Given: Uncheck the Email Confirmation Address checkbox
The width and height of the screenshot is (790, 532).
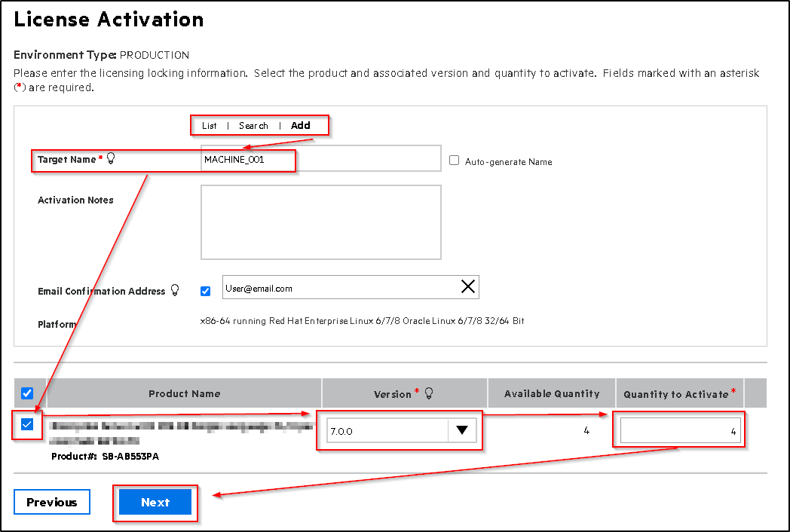Looking at the screenshot, I should [x=205, y=290].
